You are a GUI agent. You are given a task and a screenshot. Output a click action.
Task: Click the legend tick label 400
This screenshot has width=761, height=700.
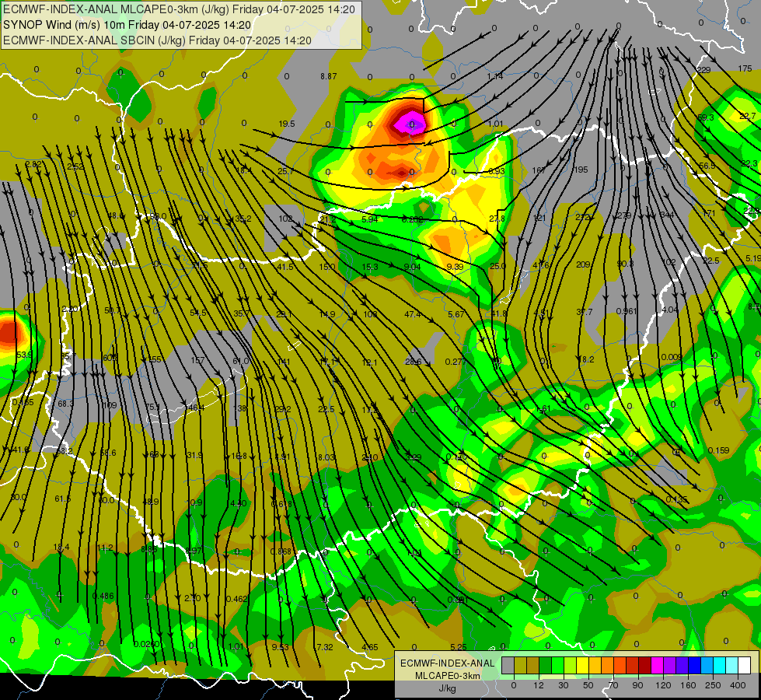click(738, 685)
